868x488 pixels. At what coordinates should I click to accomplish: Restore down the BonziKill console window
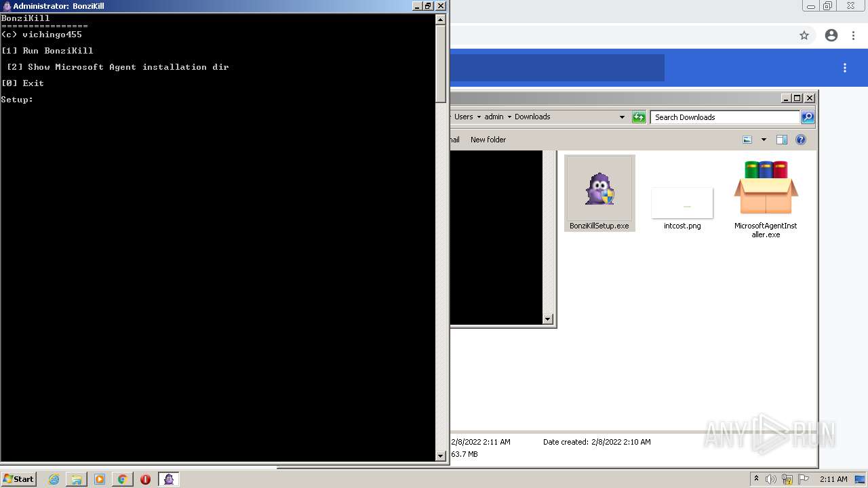point(428,6)
